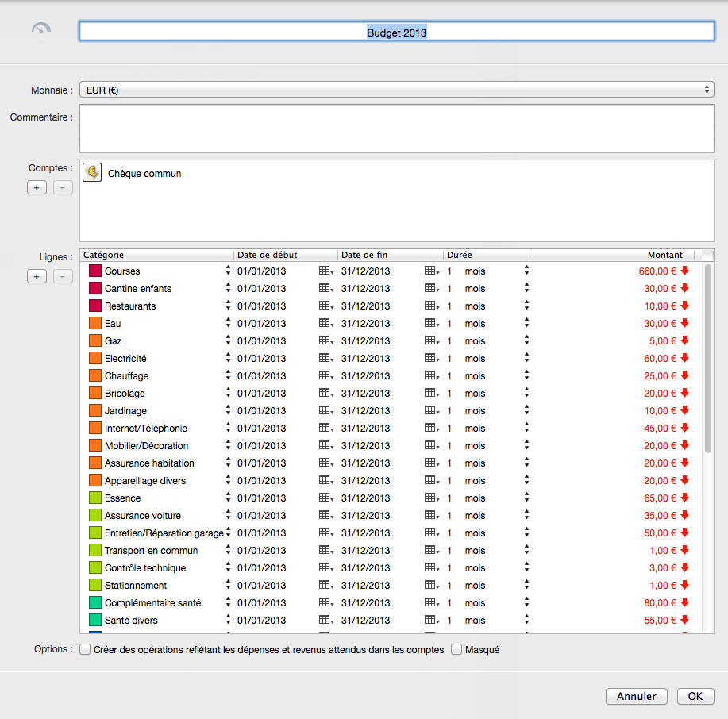Click the Budget 2013 title field
Viewport: 728px width, 719px height.
pyautogui.click(x=396, y=32)
